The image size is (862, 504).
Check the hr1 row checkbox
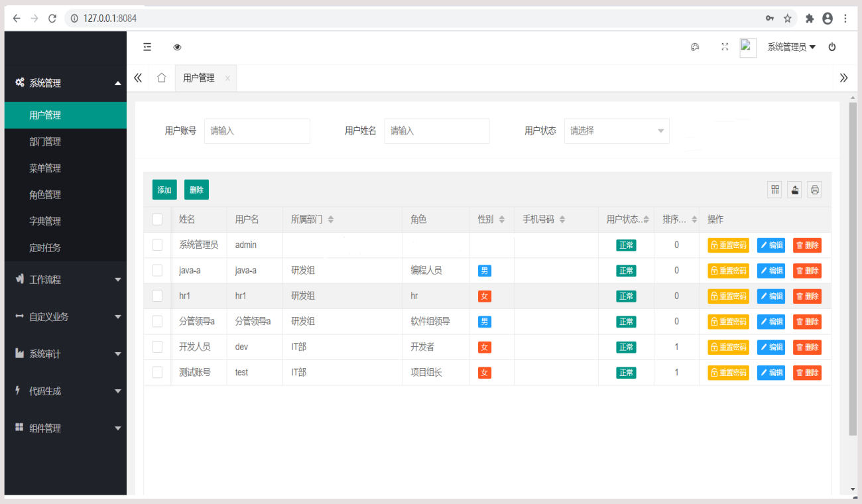tap(157, 296)
